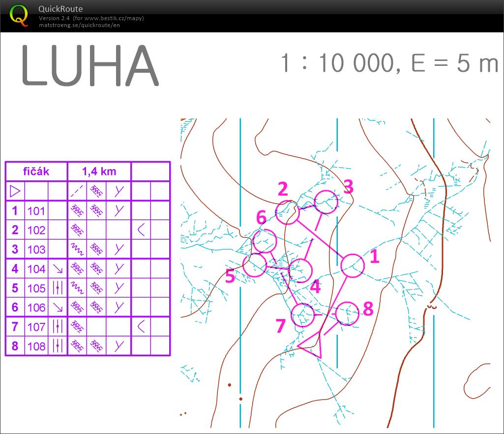The height and width of the screenshot is (434, 504).
Task: Open the matstroeng.se/quickroute/en link
Action: [x=79, y=25]
